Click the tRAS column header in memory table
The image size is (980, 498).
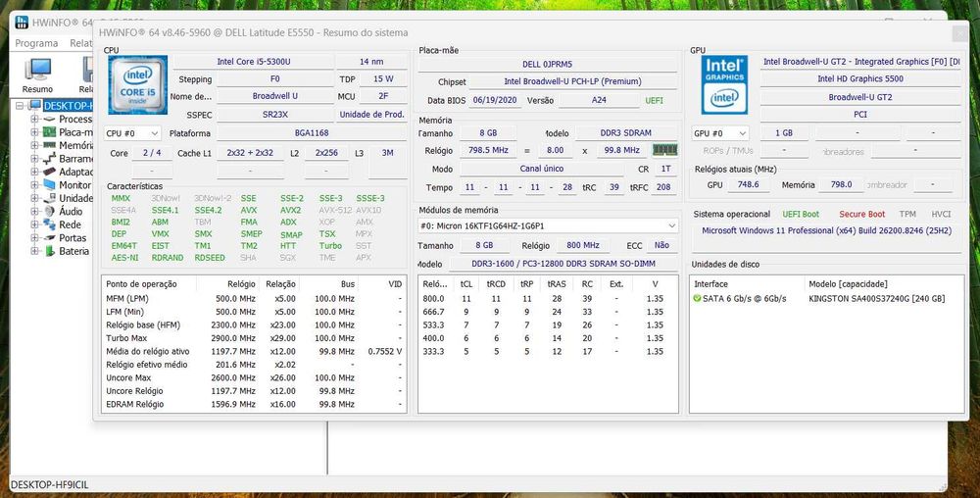tap(557, 283)
